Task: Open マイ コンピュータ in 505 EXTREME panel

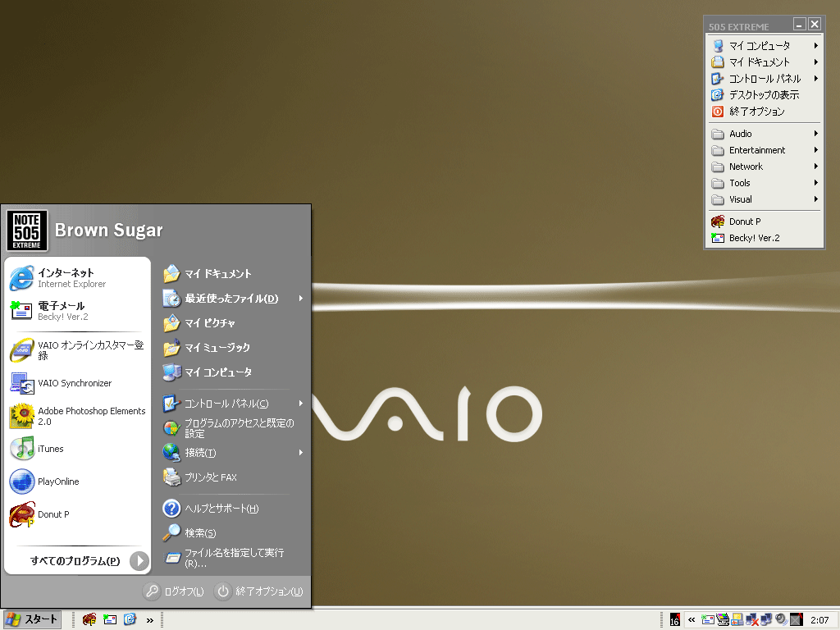Action: [x=765, y=46]
